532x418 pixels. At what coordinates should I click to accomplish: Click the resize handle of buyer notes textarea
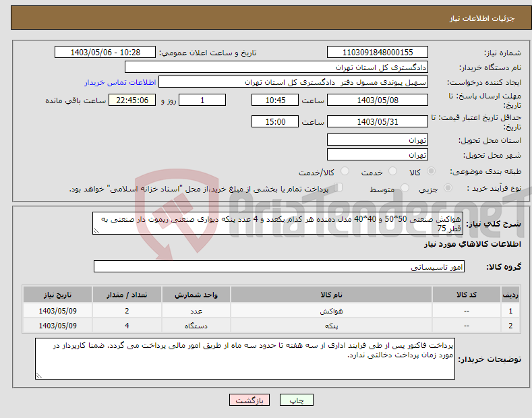click(x=39, y=376)
